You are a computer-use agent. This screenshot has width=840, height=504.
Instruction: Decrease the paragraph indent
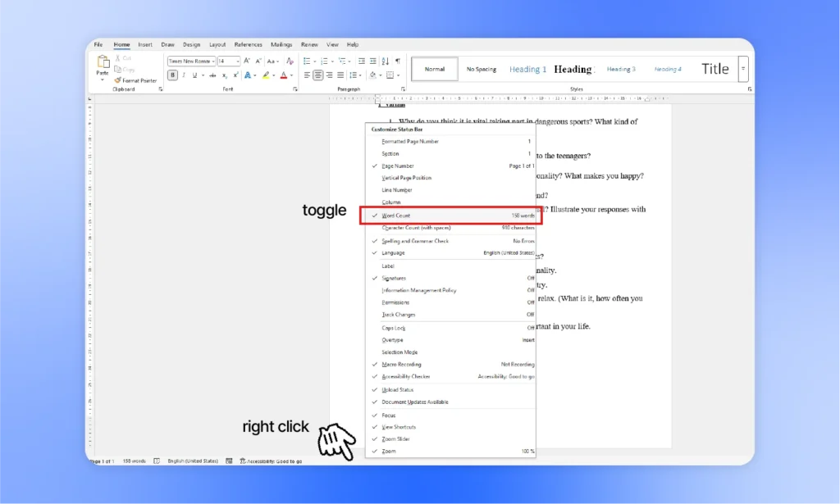362,61
